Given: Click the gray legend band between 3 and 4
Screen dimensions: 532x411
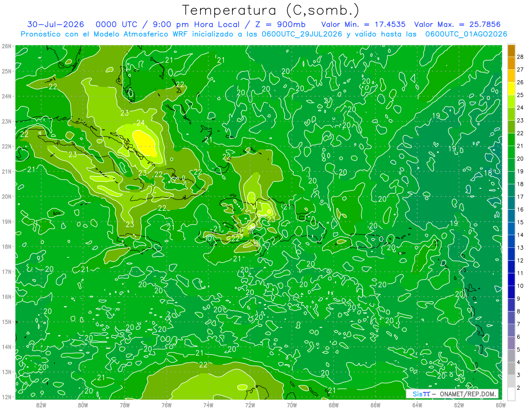Looking at the screenshot, I should tap(511, 368).
